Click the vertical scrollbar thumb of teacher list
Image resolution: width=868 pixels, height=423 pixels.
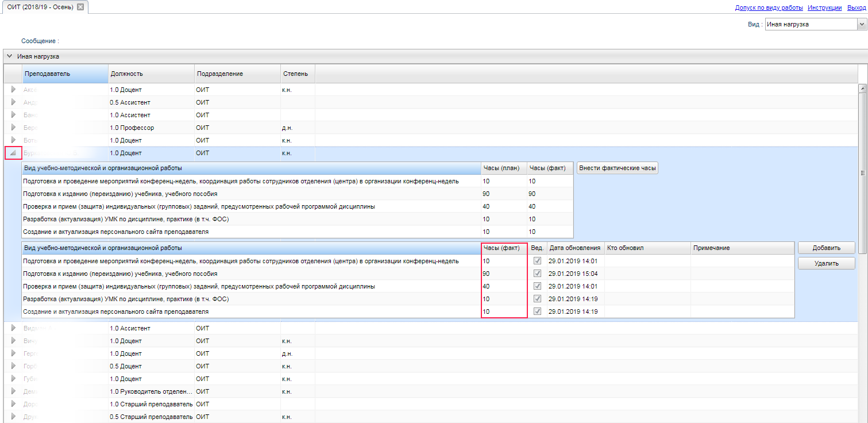coord(862,172)
